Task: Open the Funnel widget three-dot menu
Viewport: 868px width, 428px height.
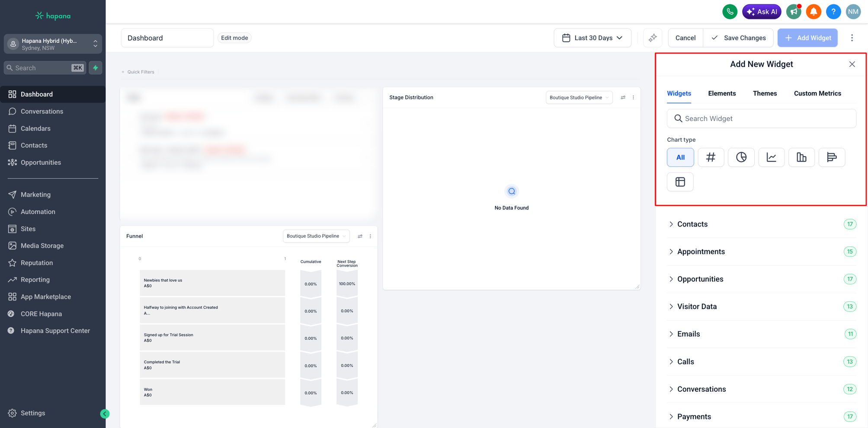Action: tap(370, 236)
